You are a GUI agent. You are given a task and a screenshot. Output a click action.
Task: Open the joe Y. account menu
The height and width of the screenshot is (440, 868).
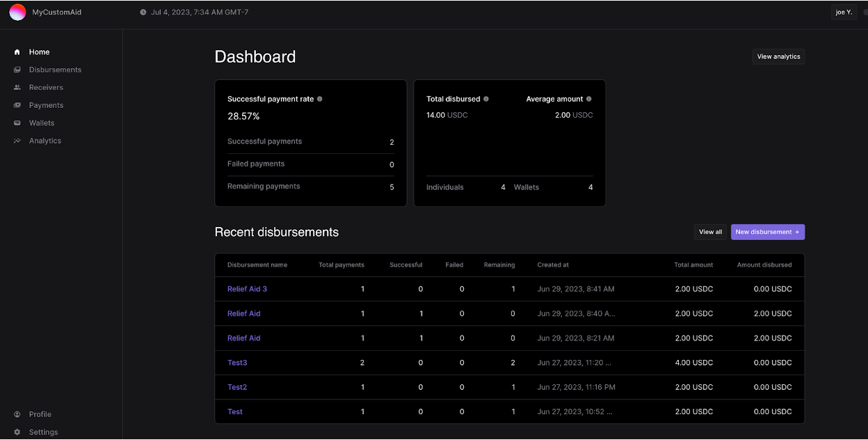[843, 12]
